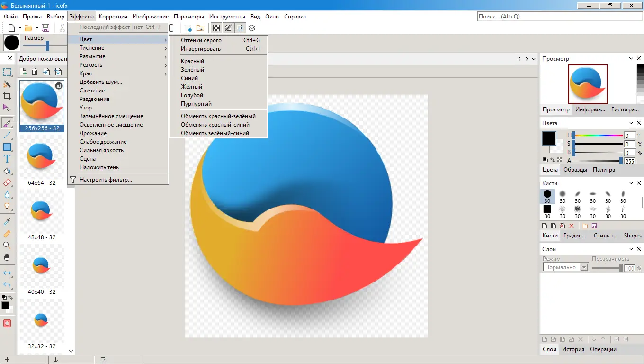Click Настроить фильтр... menu entry
The height and width of the screenshot is (364, 644).
click(118, 180)
